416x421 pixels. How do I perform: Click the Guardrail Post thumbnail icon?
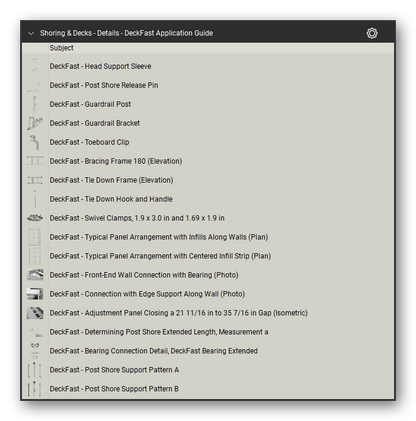click(x=35, y=104)
